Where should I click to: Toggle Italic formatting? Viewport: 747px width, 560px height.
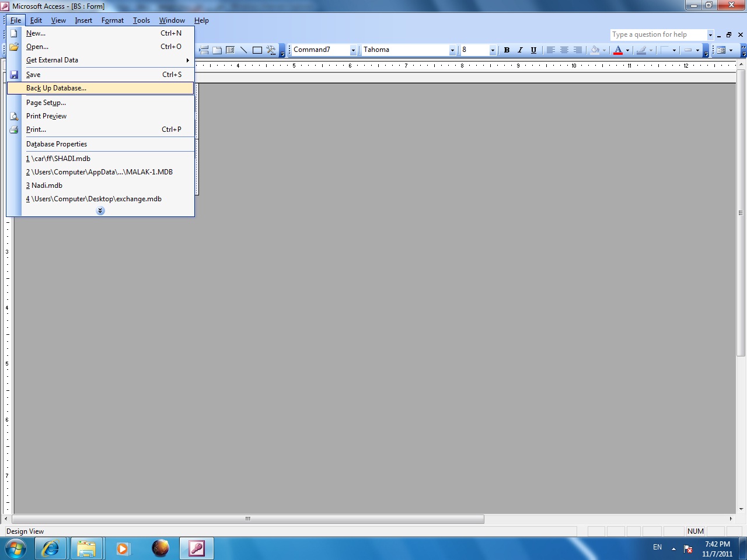coord(520,50)
